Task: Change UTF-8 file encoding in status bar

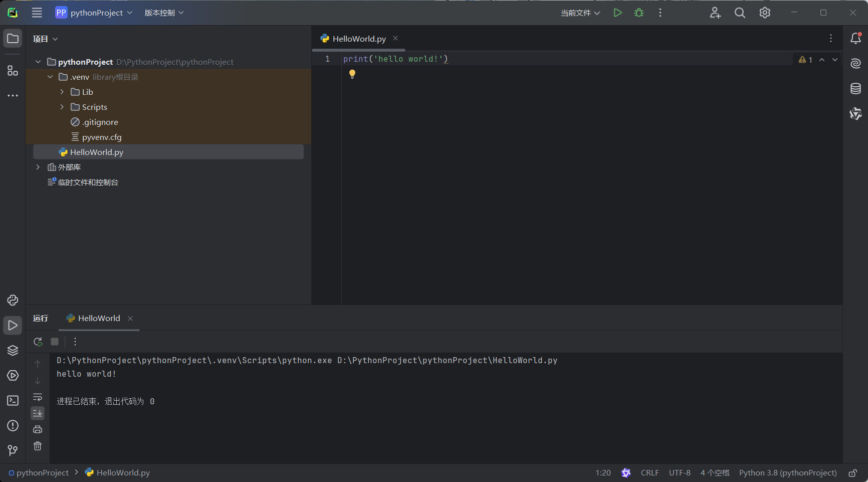Action: tap(680, 473)
